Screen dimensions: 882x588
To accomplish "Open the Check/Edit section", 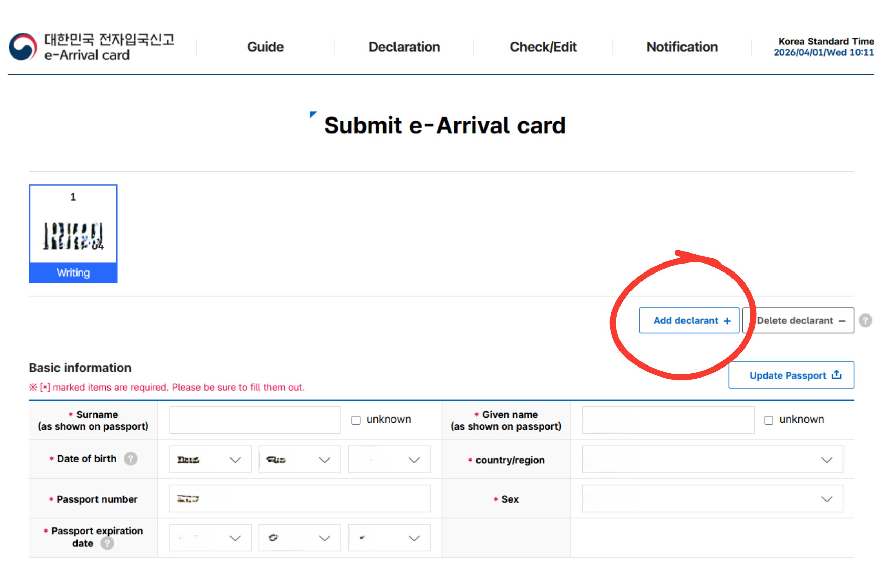I will (543, 47).
